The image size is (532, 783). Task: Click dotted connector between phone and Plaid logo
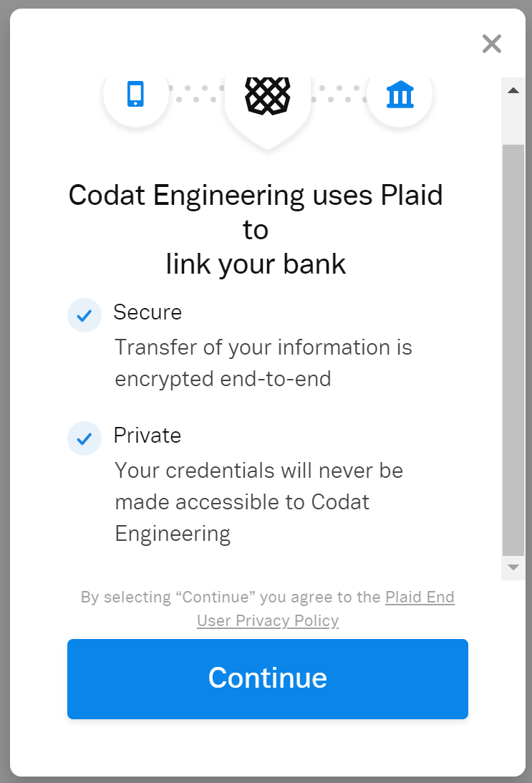click(x=196, y=94)
